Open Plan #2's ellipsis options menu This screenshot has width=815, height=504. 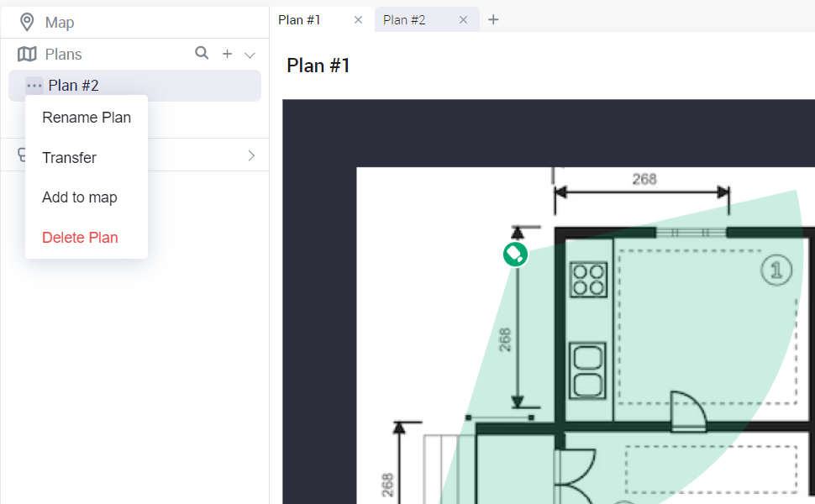tap(33, 85)
